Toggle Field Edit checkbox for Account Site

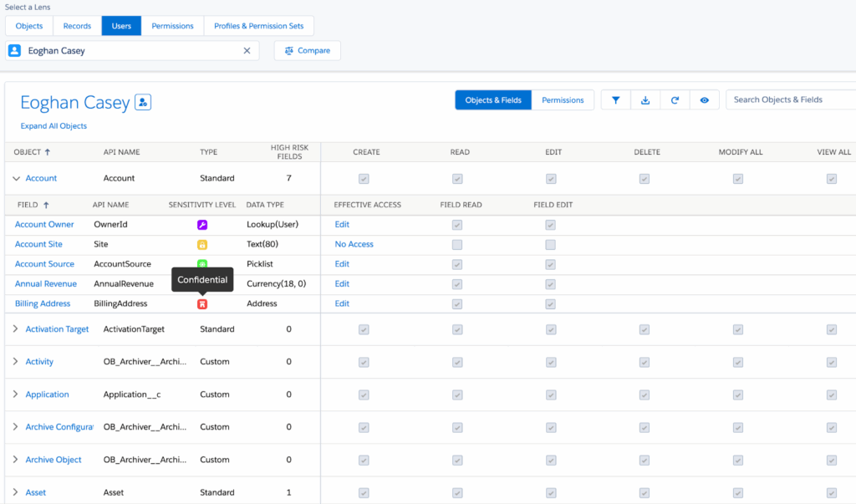(x=550, y=245)
